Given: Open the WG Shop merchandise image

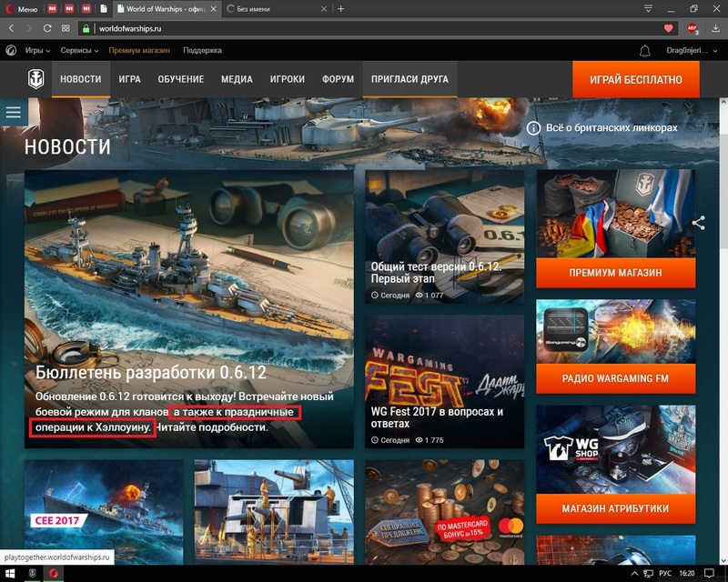Looking at the screenshot, I should point(616,450).
